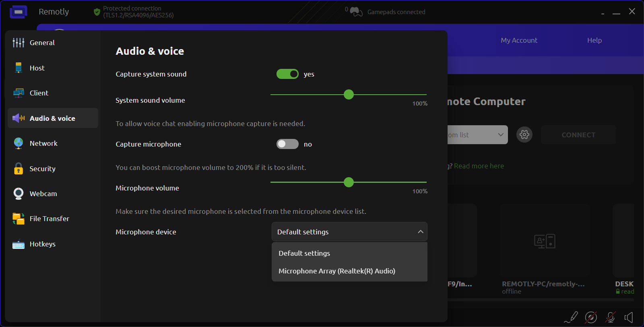The image size is (644, 327).
Task: Click the crossed-out webcam icon
Action: 591,317
